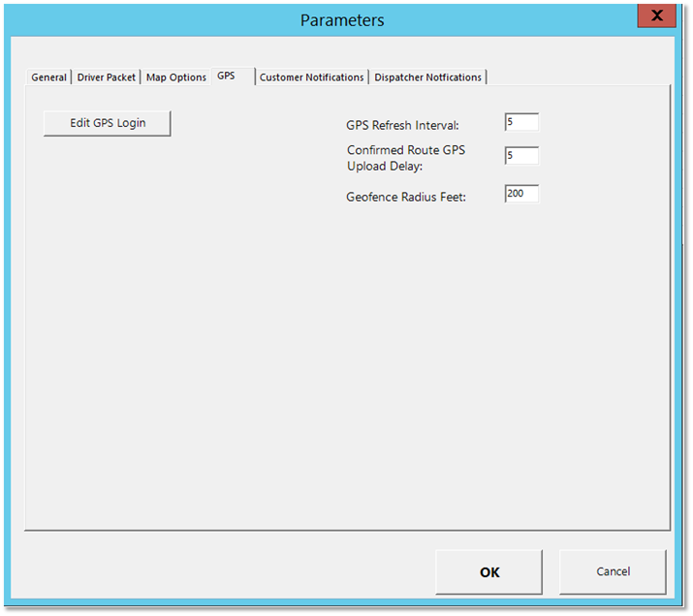Screen dimensions: 693x616
Task: Click the GPS Refresh Interval input field
Action: click(x=521, y=123)
